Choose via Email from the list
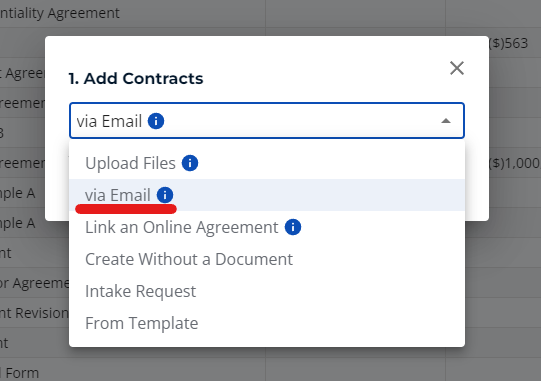 click(x=267, y=195)
